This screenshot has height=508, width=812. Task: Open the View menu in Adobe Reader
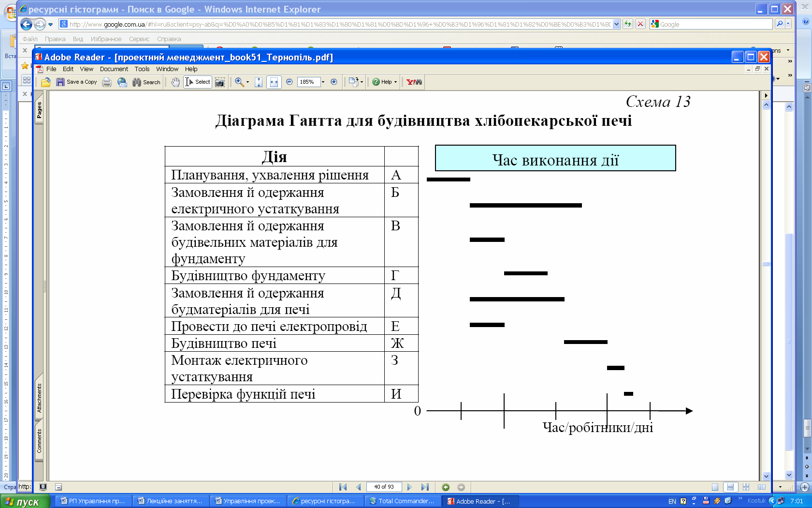(87, 69)
